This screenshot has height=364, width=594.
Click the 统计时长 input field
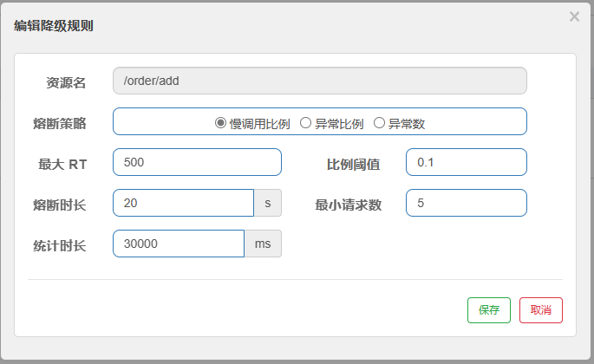pos(179,244)
